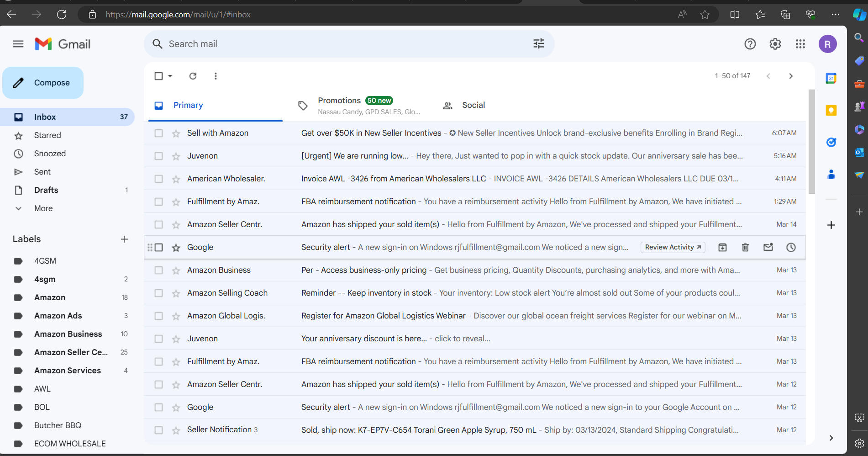This screenshot has height=456, width=868.
Task: Select the Sell with Amazon email checkbox
Action: (158, 133)
